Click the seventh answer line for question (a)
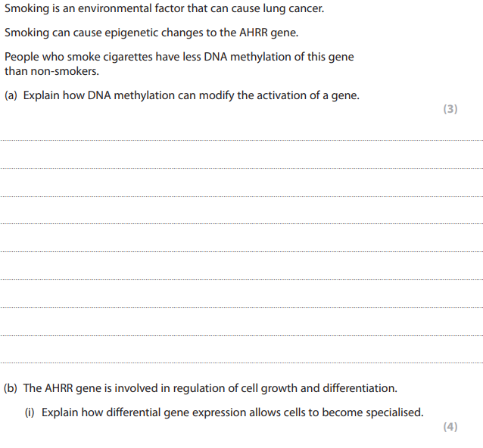This screenshot has height=448, width=483. pos(241,307)
